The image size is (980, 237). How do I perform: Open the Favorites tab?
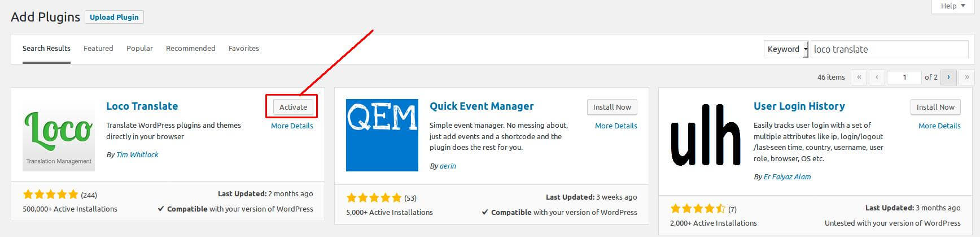click(x=243, y=49)
